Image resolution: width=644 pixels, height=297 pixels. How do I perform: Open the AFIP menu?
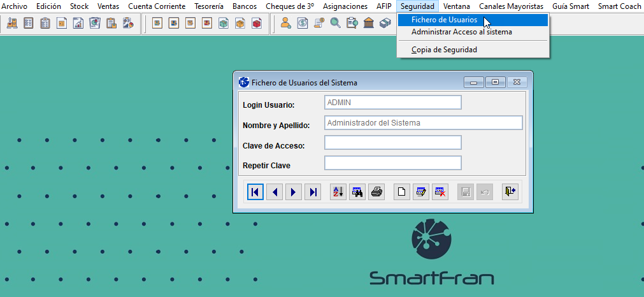pyautogui.click(x=383, y=6)
